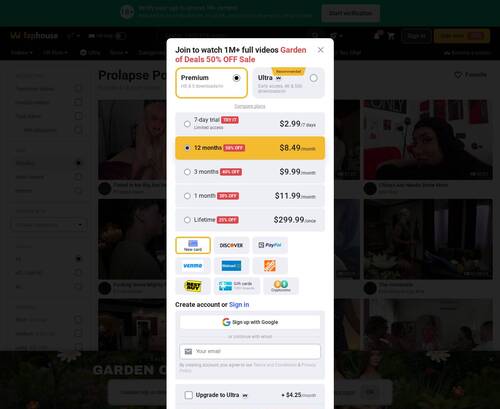Click Sign up with Google button
Image resolution: width=500 pixels, height=409 pixels.
coord(250,322)
